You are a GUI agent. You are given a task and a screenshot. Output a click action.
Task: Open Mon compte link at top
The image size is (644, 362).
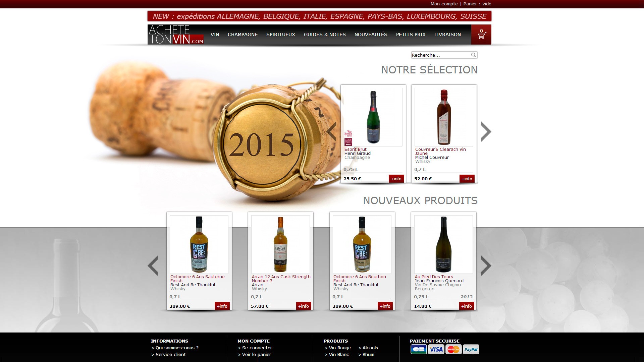click(x=444, y=4)
